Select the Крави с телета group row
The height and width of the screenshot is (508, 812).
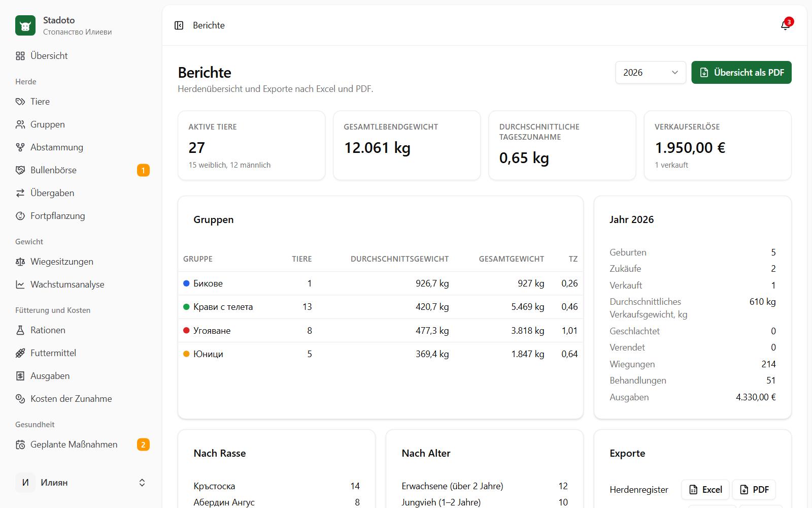381,307
